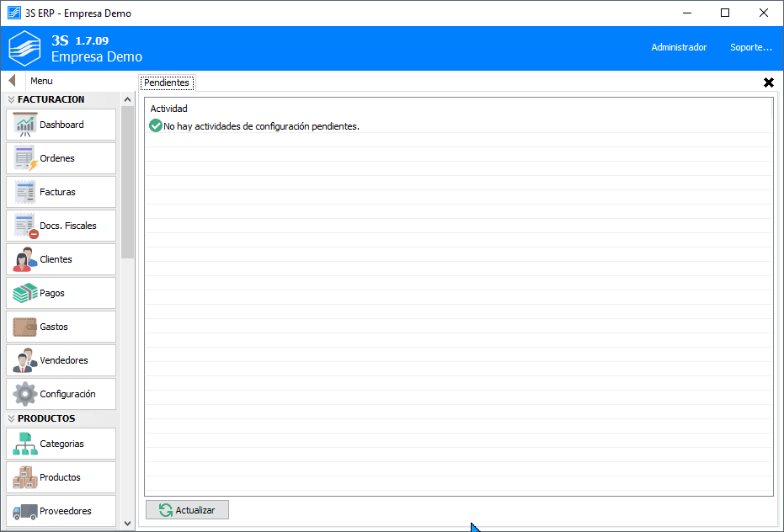Click the Categorias hierarchy icon
This screenshot has width=784, height=532.
(25, 444)
